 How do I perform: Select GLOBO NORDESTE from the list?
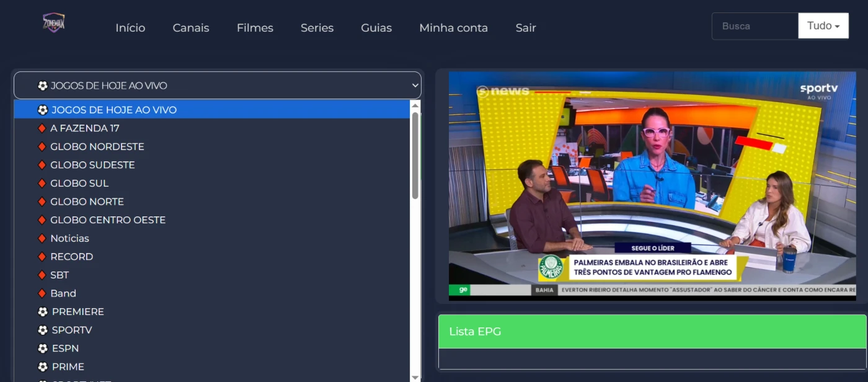(97, 147)
